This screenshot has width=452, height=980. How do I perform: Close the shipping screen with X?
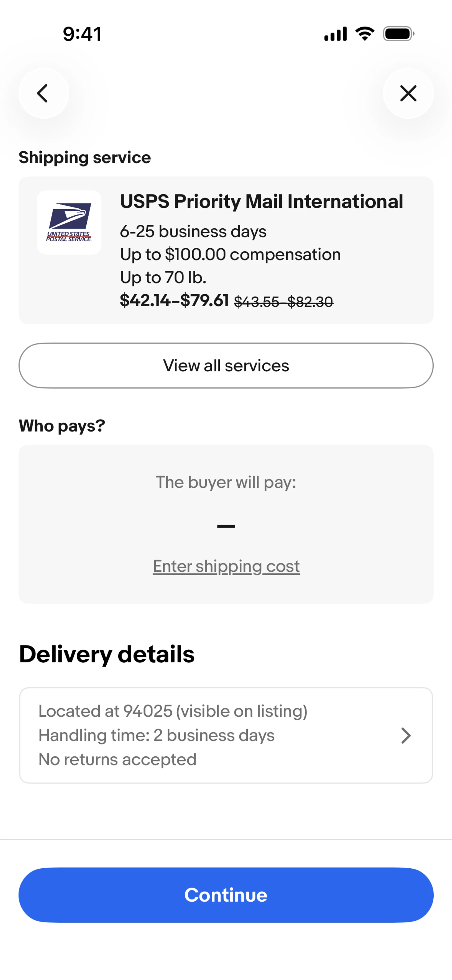point(408,93)
